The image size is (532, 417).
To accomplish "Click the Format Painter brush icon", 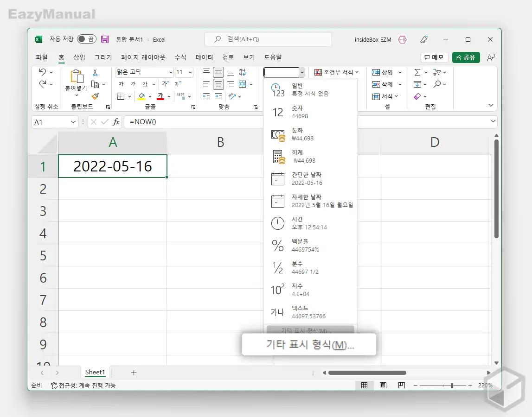I will (95, 96).
